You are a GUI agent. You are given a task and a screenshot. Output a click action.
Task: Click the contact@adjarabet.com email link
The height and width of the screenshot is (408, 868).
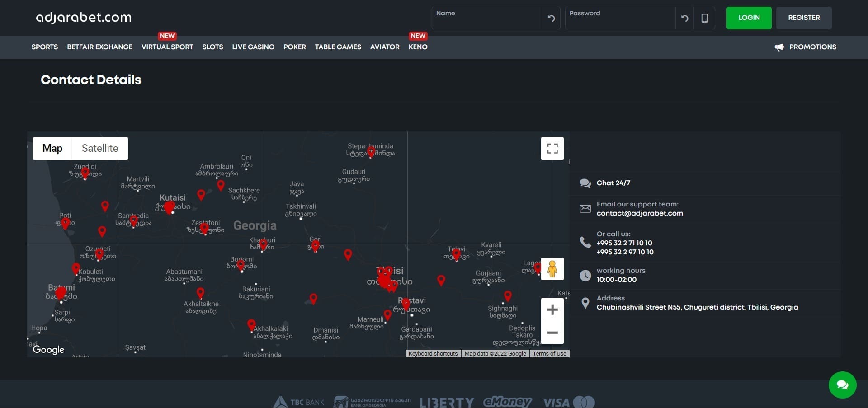[x=639, y=213]
